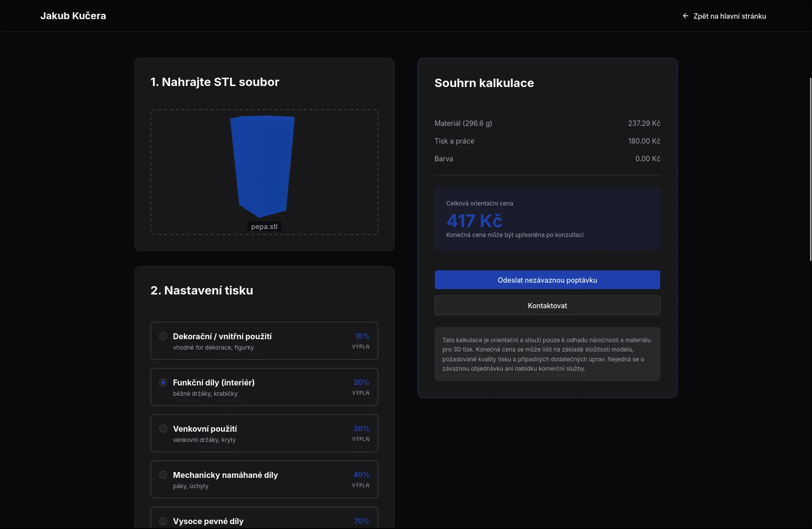This screenshot has height=529, width=812.
Task: Select Mechanicky namáhané díly radio option
Action: tap(163, 475)
